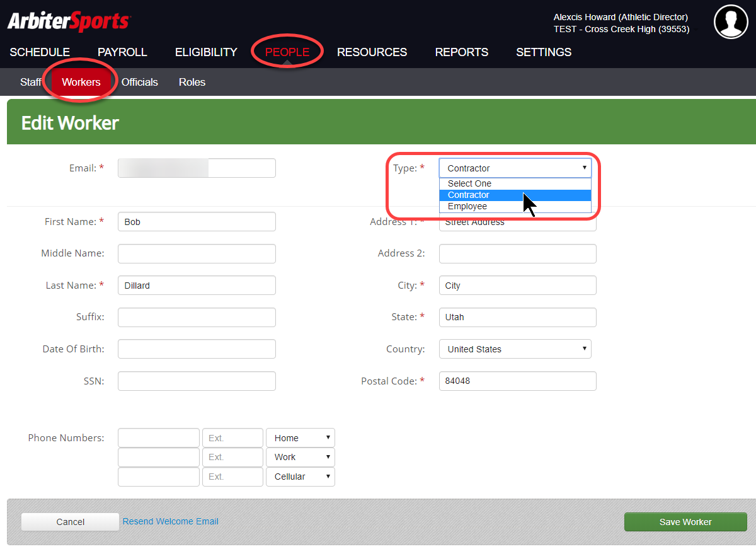Open the Cellular phone type dropdown
This screenshot has height=549, width=756.
[x=300, y=477]
